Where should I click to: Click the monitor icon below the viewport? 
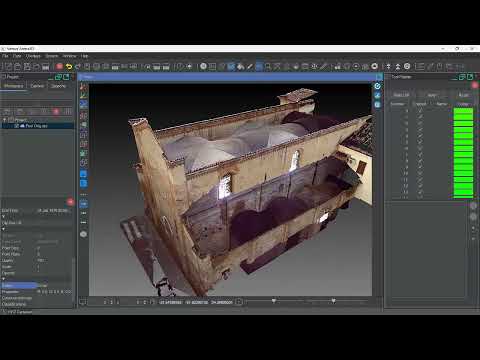pos(83,302)
